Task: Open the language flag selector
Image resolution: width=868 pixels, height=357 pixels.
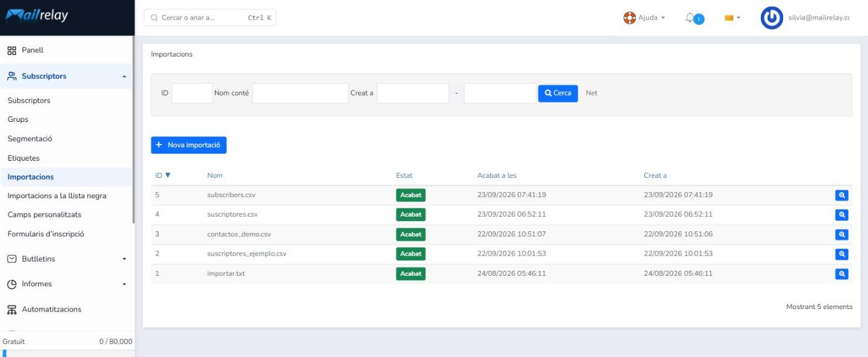Action: [x=732, y=18]
